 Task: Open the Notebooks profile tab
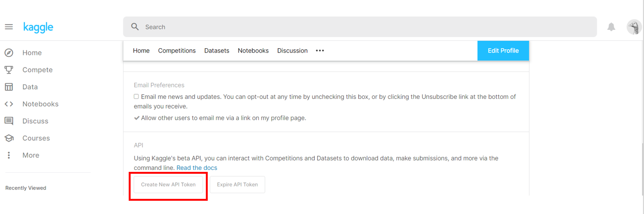pos(253,51)
